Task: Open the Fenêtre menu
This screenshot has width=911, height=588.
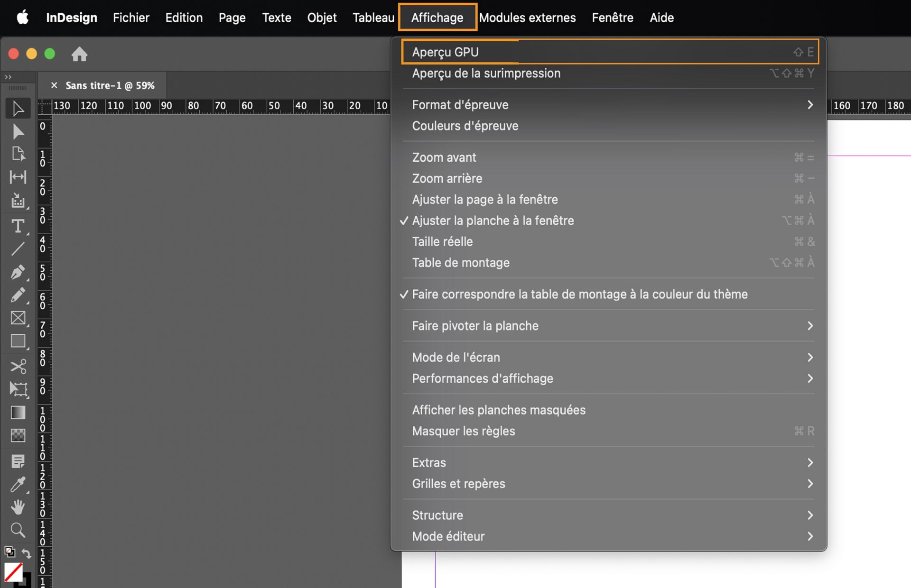Action: point(612,18)
